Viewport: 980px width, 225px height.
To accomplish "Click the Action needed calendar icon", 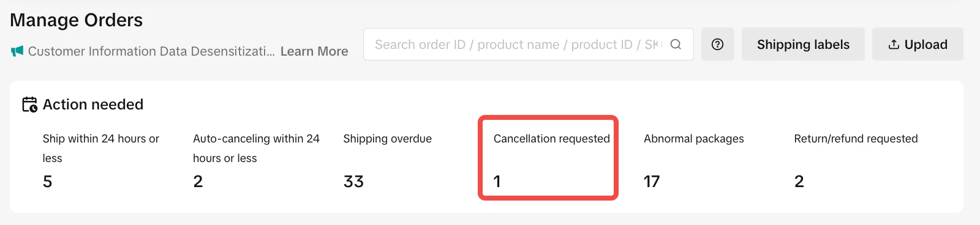I will tap(30, 105).
